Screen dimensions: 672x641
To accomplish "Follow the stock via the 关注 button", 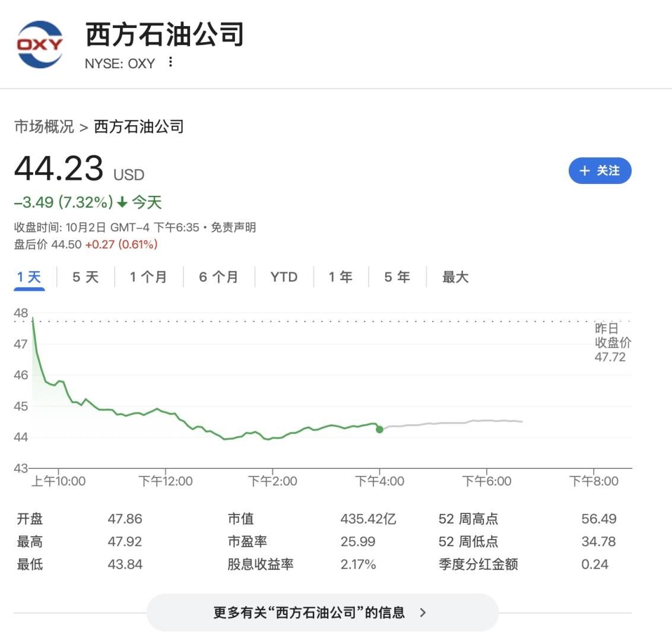I will (x=600, y=170).
